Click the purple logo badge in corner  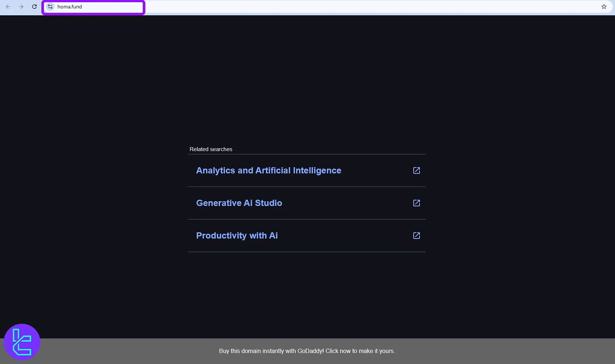(x=22, y=342)
